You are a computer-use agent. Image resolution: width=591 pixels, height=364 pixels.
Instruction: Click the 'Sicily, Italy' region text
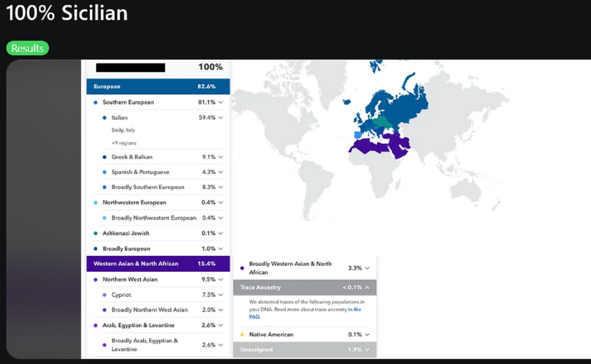(x=123, y=130)
